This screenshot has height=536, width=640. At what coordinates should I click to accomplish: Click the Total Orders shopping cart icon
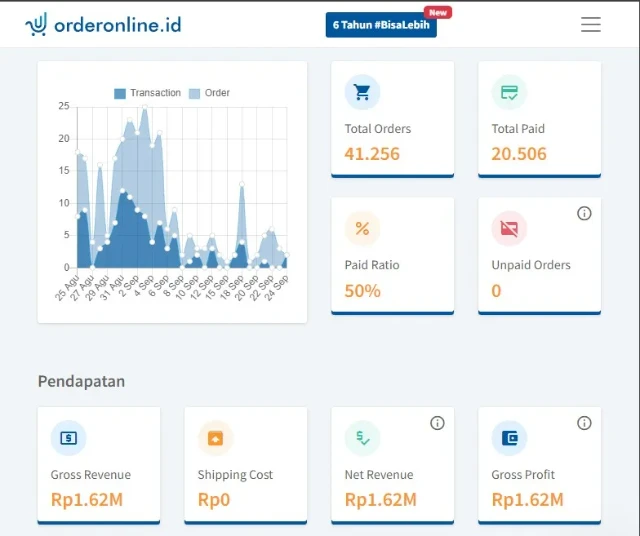(362, 93)
